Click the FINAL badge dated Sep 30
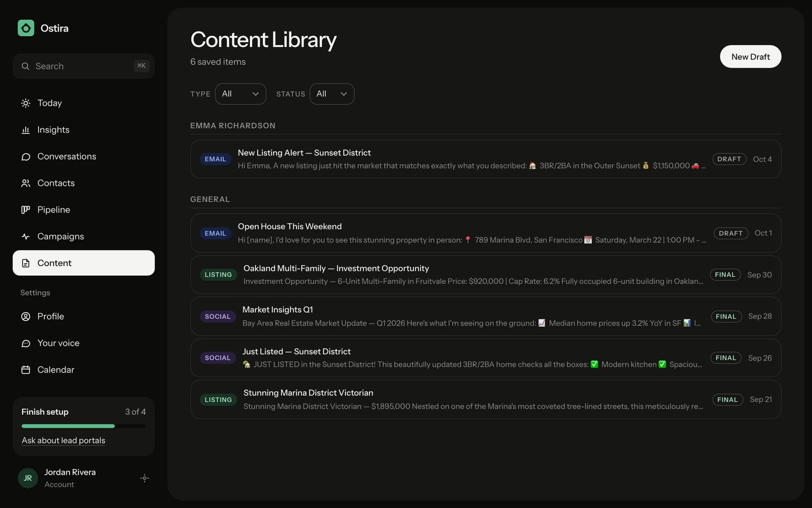This screenshot has height=508, width=812. click(x=725, y=275)
